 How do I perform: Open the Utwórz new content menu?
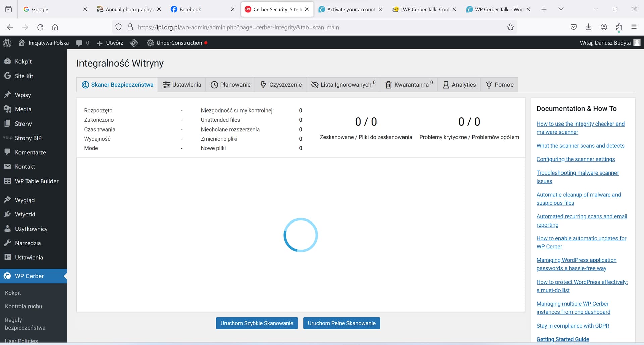(110, 43)
